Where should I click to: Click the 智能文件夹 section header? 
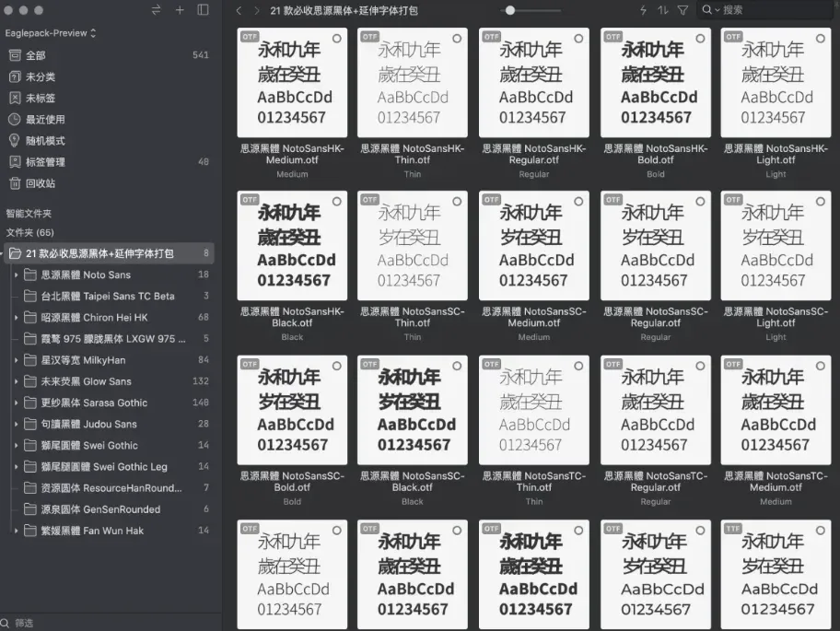tap(29, 213)
